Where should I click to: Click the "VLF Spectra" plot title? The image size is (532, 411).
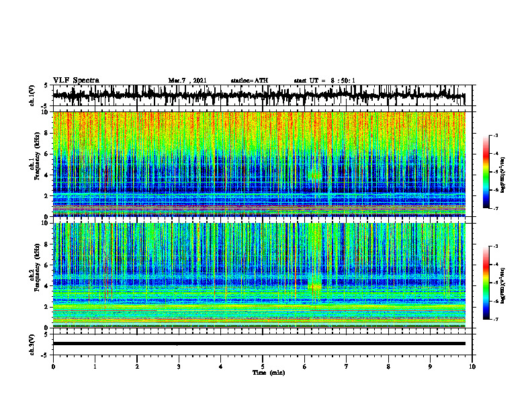click(x=76, y=81)
